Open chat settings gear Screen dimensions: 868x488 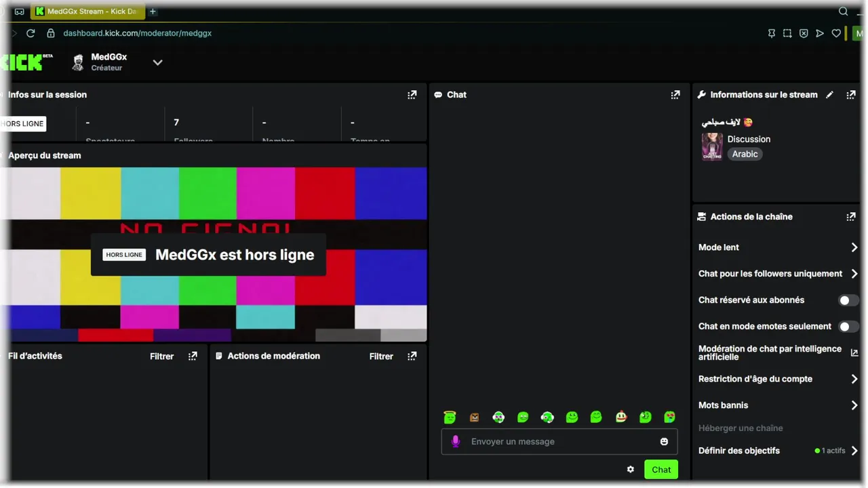[631, 469]
